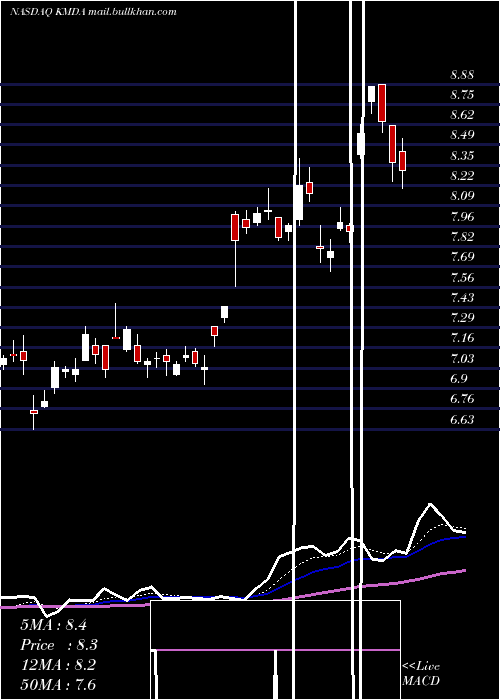Viewport: 500px width, 700px height.
Task: Select the last red candle on the right
Action: tap(403, 161)
